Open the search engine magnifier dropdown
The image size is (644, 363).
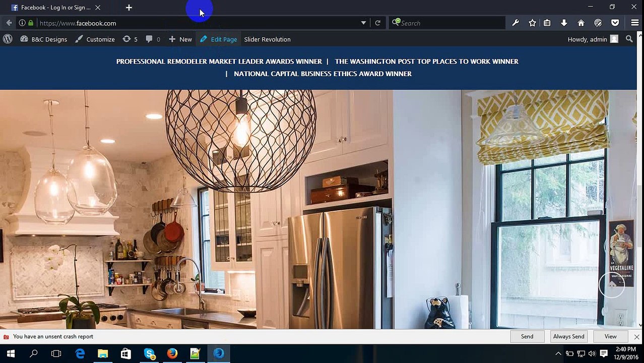click(396, 22)
